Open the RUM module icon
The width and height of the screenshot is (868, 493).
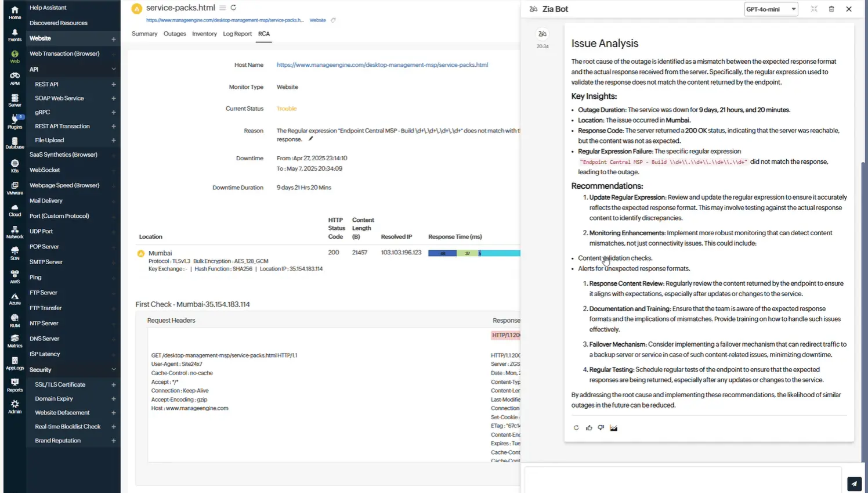(x=15, y=321)
